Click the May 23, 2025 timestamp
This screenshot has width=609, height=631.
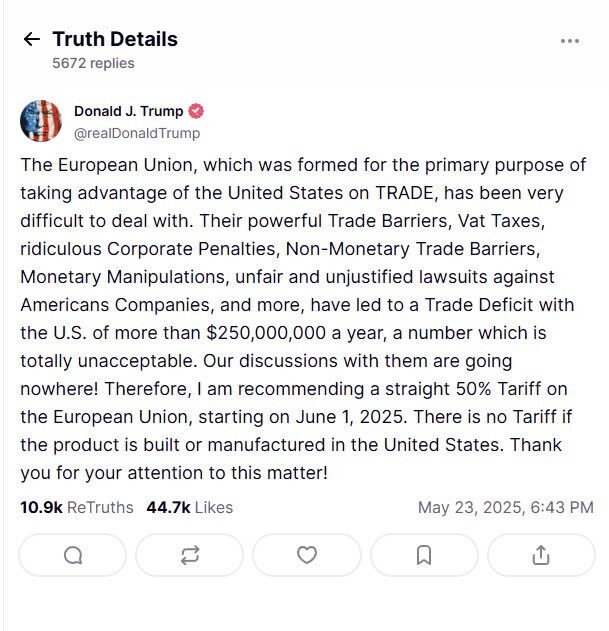click(505, 508)
